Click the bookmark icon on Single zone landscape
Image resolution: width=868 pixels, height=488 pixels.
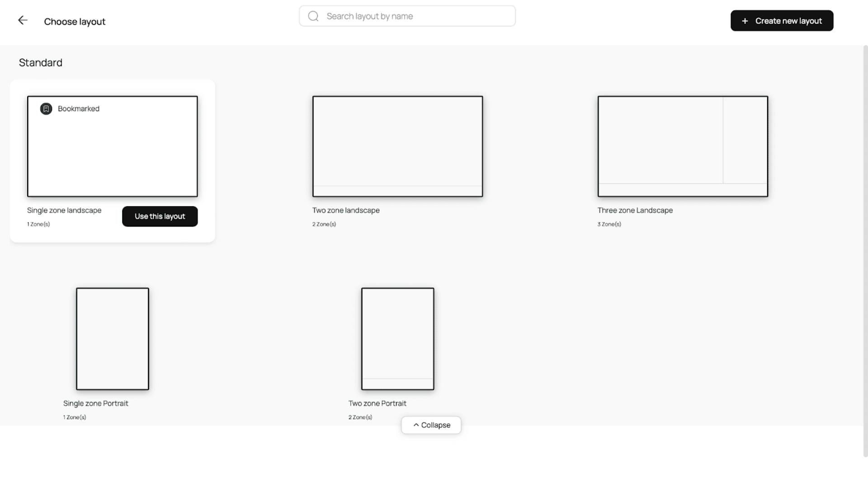[46, 108]
